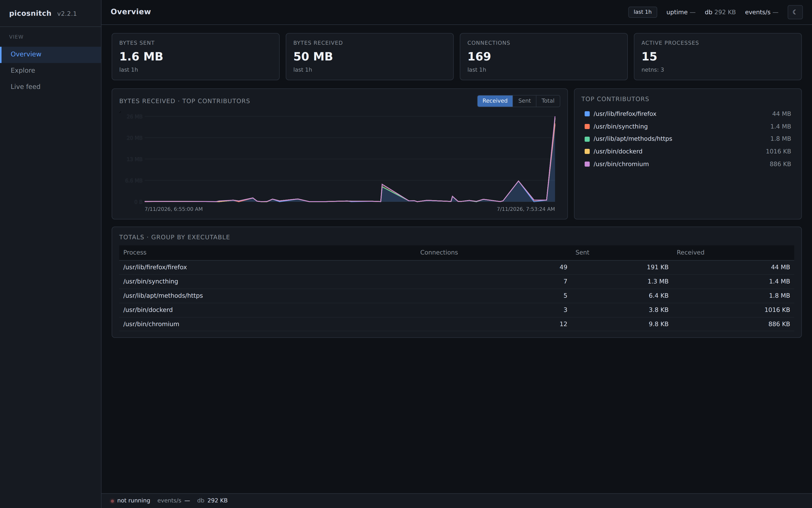Select /usr/lib/apt/methods/https in Top Contributors
The width and height of the screenshot is (812, 508).
click(687, 139)
